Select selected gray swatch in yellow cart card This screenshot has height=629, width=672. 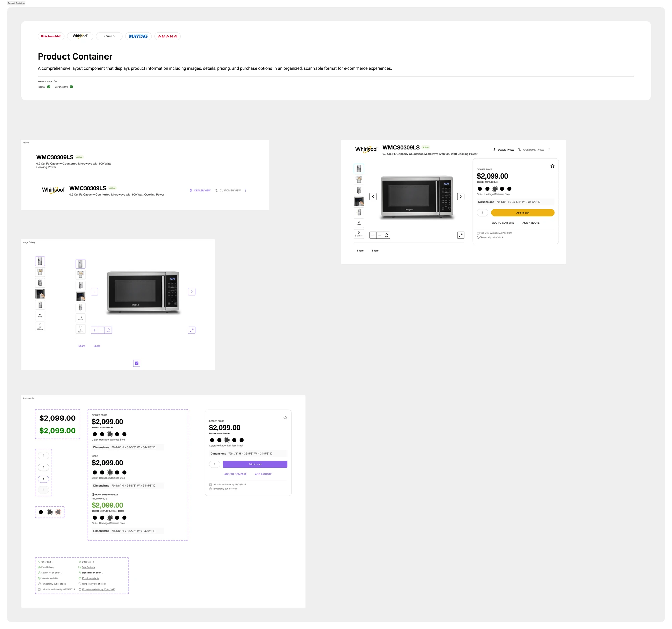[x=495, y=189]
